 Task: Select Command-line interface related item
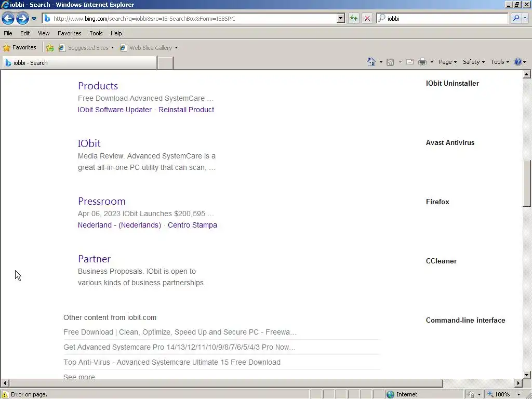465,320
